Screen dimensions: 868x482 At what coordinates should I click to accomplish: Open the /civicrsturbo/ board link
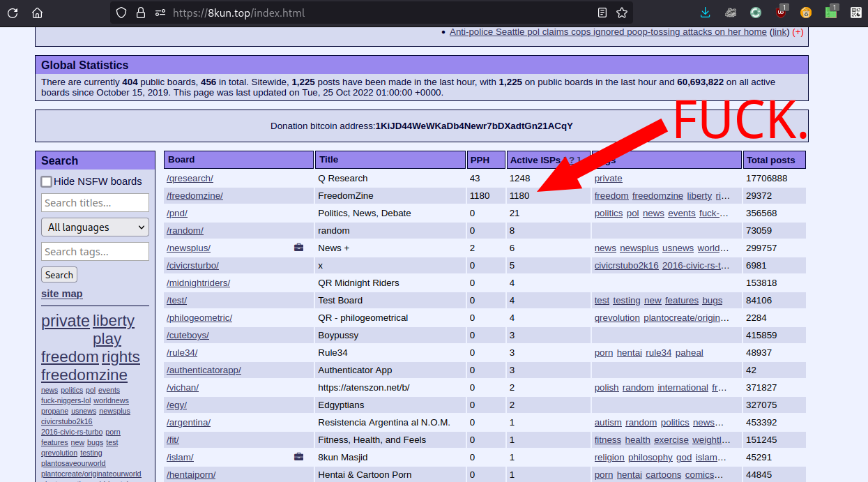tap(192, 266)
